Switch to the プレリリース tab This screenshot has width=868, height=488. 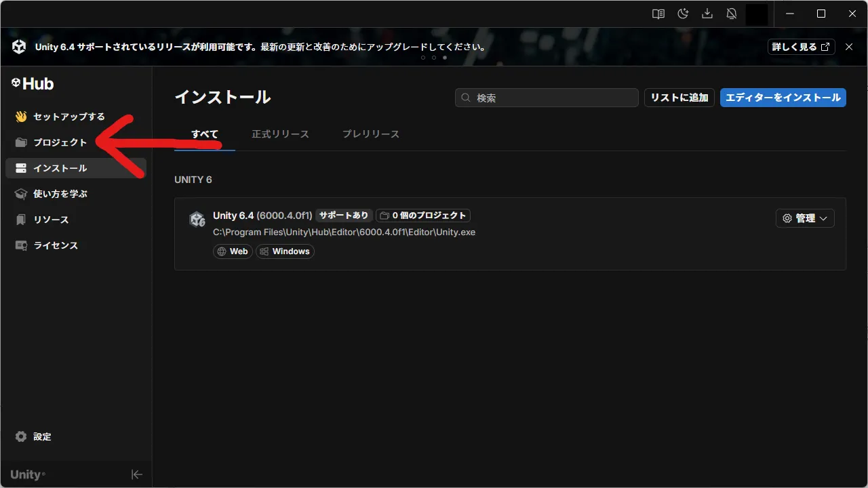tap(370, 134)
